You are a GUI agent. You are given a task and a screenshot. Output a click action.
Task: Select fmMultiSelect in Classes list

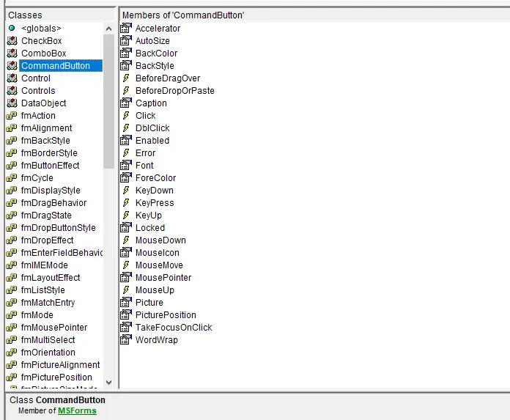coord(48,340)
